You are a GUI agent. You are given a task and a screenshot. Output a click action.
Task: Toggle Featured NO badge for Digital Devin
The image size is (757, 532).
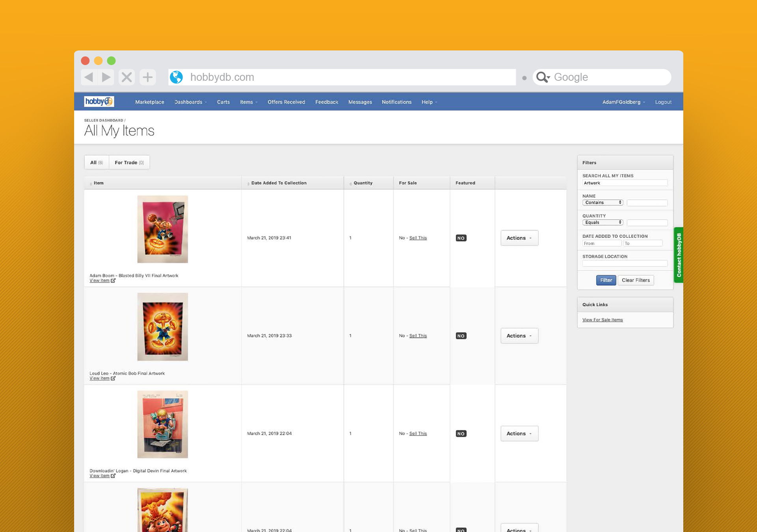(461, 433)
